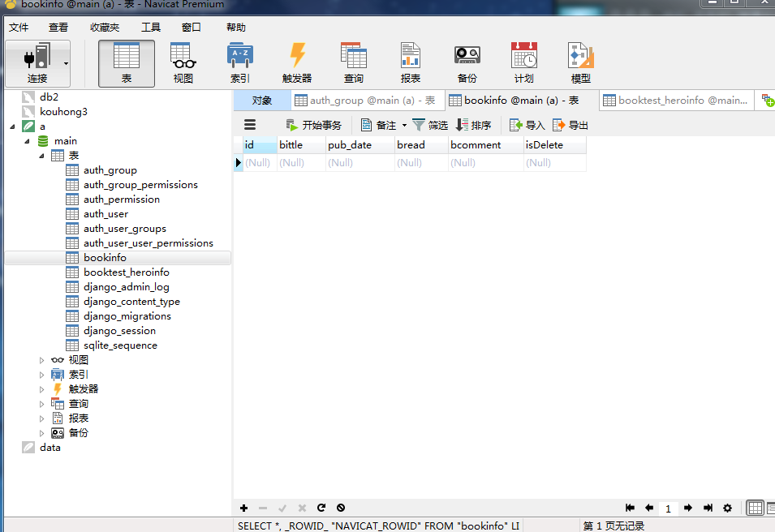775x532 pixels.
Task: Click the (Null) cell under bittle
Action: coord(302,162)
